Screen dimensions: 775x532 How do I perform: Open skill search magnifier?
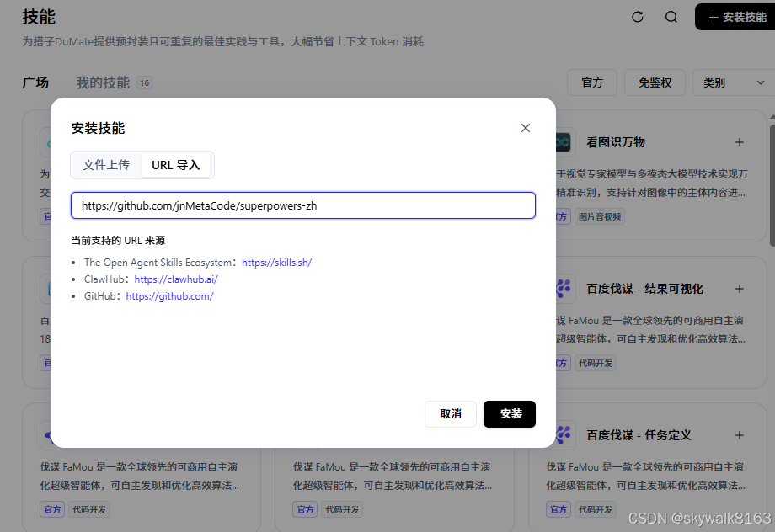(671, 17)
